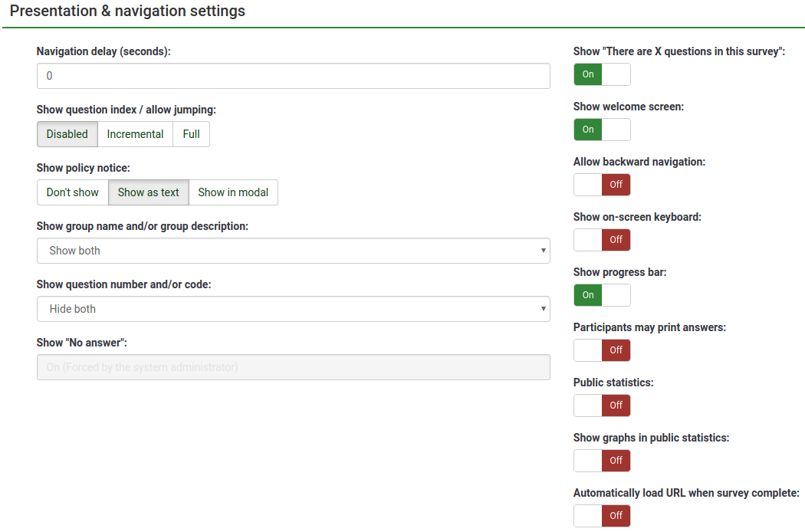Image resolution: width=805 pixels, height=532 pixels.
Task: Enable Participants may print answers toggle
Action: pos(602,350)
